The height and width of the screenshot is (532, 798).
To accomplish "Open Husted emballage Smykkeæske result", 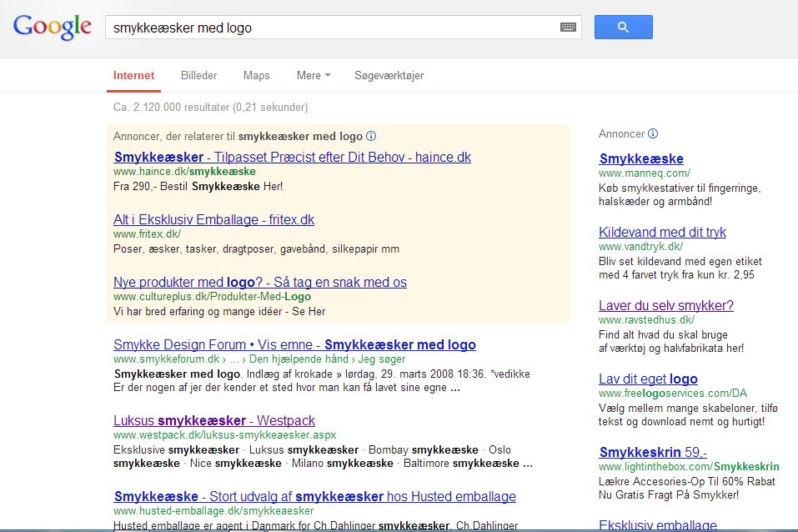I will (x=314, y=496).
